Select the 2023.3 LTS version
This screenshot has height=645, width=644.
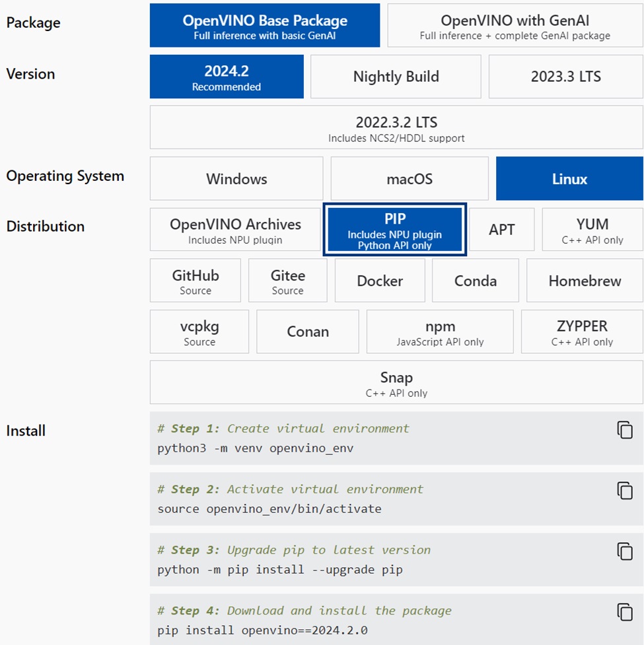coord(565,77)
